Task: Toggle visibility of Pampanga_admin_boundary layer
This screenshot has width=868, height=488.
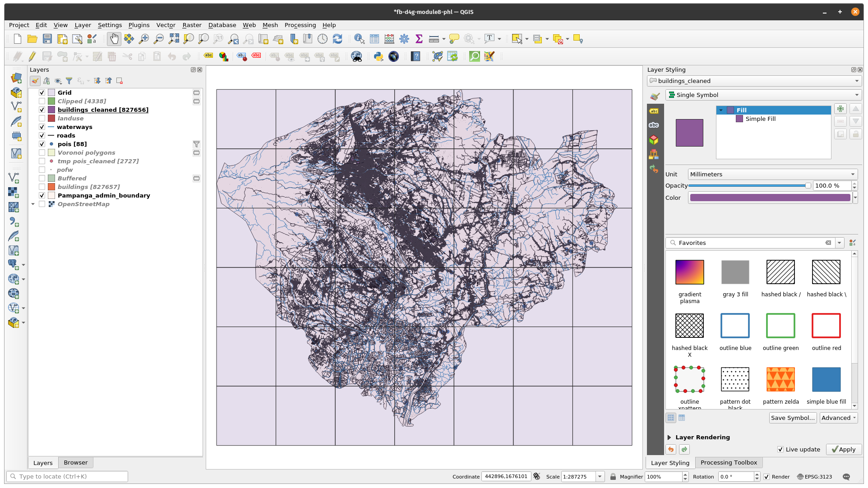Action: coord(41,195)
